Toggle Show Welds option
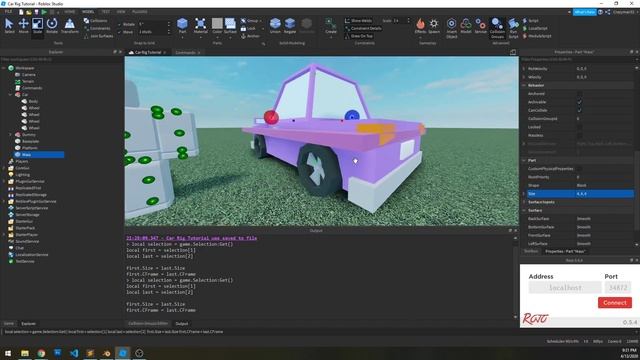This screenshot has height=360, width=640. [359, 20]
